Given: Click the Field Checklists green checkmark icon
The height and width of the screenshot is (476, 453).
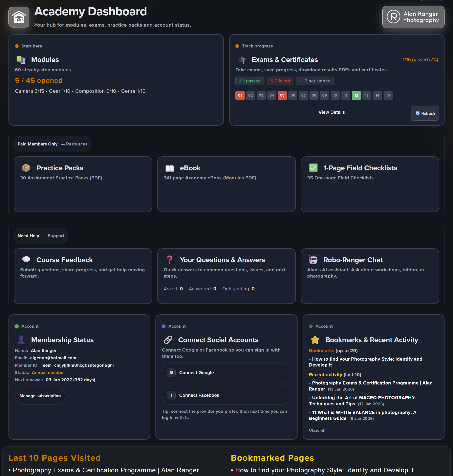Looking at the screenshot, I should click(x=313, y=168).
